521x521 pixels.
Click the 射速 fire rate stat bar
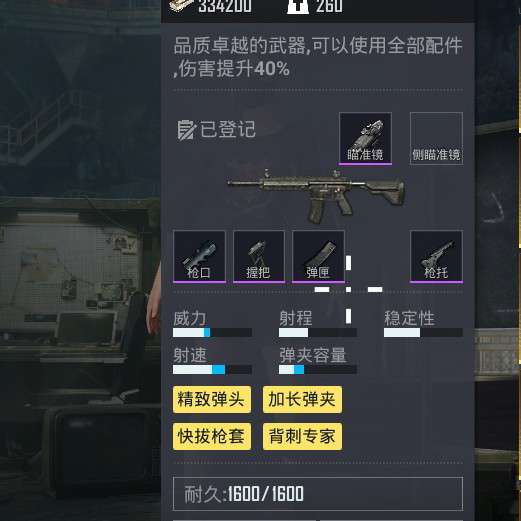[212, 369]
